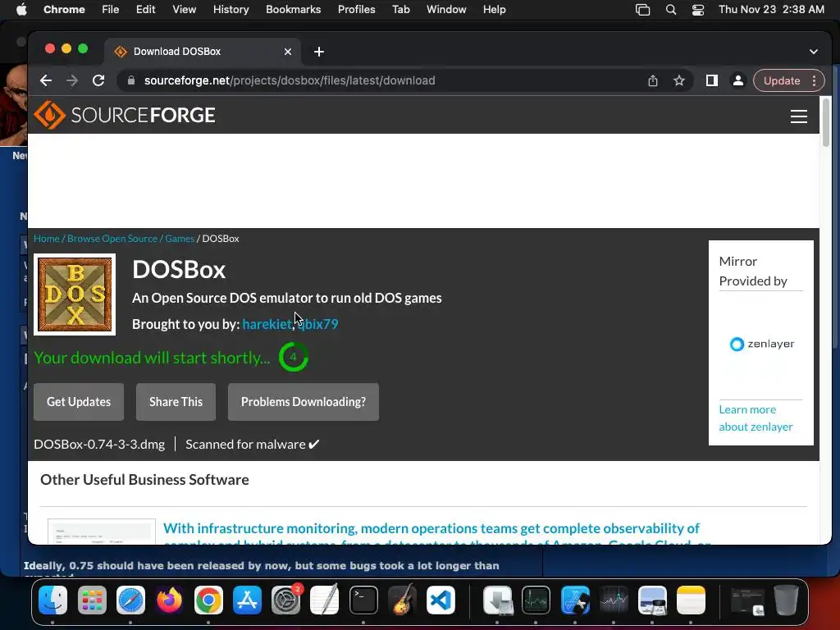Open the History menu

point(231,10)
